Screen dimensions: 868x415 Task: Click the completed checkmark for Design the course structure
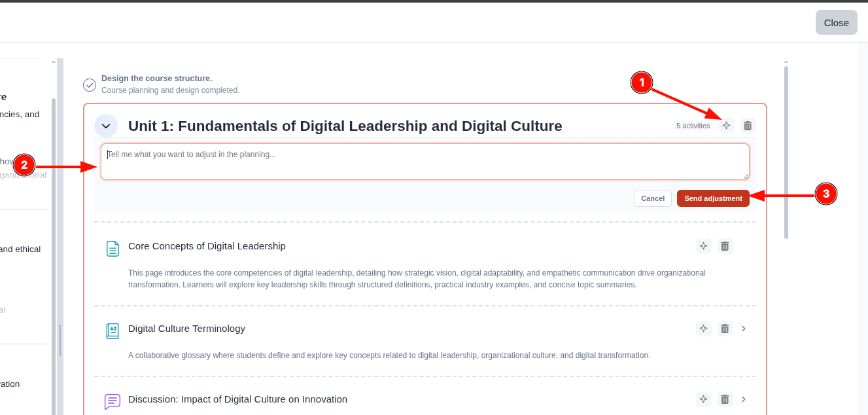tap(90, 85)
